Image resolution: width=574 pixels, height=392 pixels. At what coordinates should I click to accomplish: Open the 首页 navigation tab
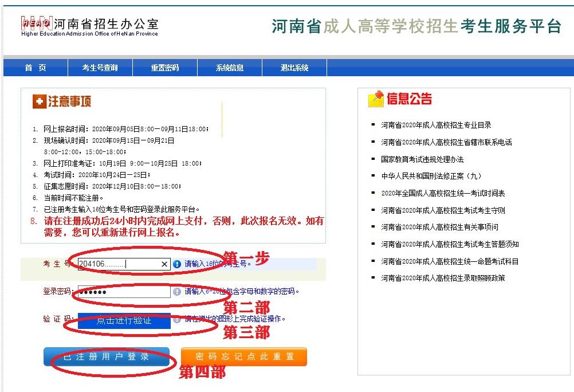(x=36, y=68)
